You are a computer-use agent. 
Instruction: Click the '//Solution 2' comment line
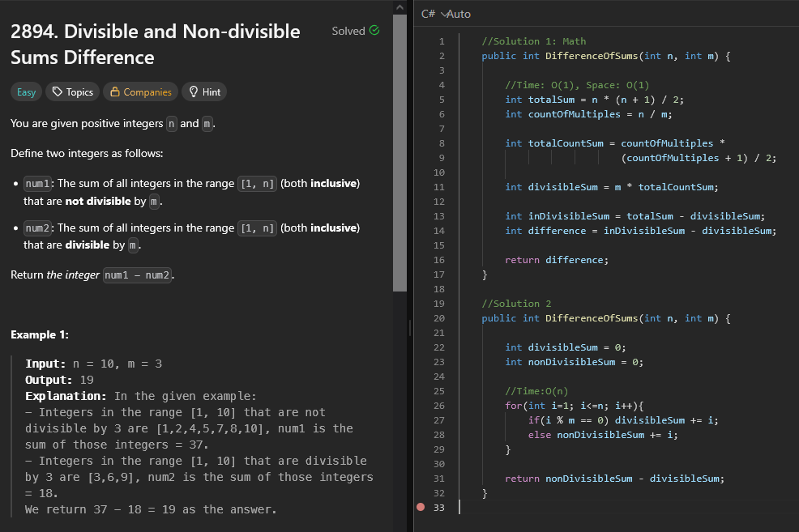[x=516, y=304]
